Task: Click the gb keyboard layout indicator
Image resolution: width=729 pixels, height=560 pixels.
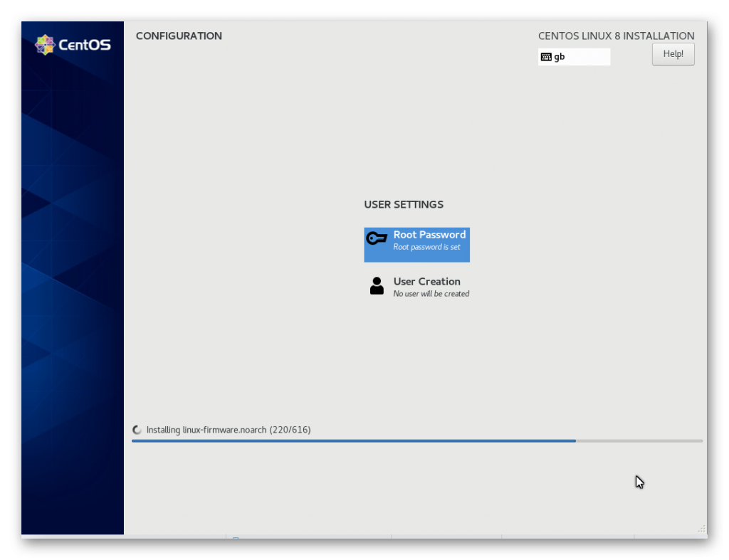Action: [x=574, y=57]
